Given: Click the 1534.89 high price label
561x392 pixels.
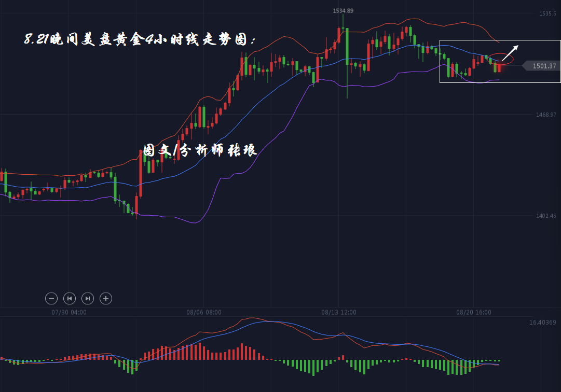Looking at the screenshot, I should [343, 11].
